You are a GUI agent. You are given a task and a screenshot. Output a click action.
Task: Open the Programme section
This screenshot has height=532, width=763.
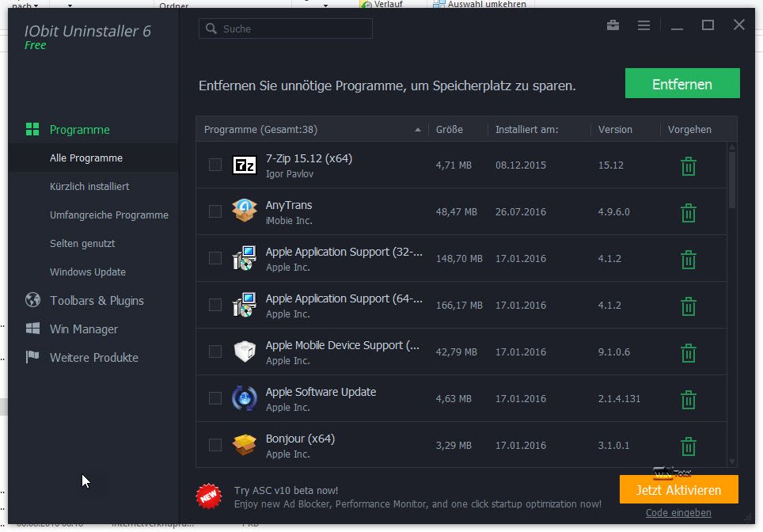pyautogui.click(x=79, y=130)
